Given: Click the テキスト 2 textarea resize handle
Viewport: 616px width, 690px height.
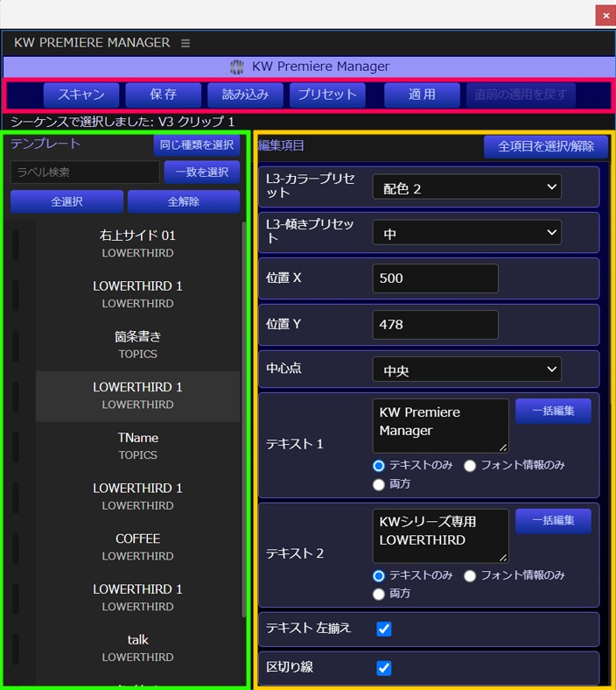Looking at the screenshot, I should coord(503,558).
